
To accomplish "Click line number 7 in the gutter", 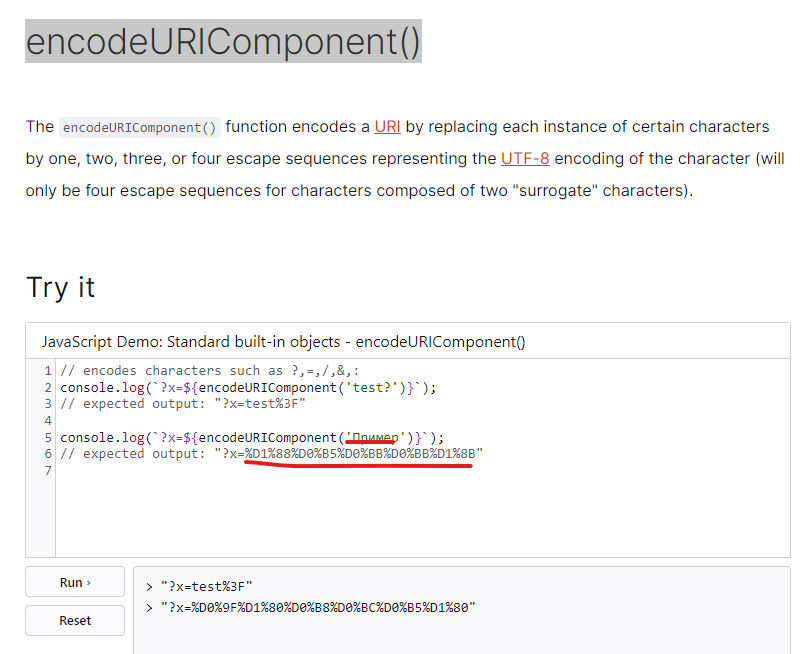I will point(48,470).
